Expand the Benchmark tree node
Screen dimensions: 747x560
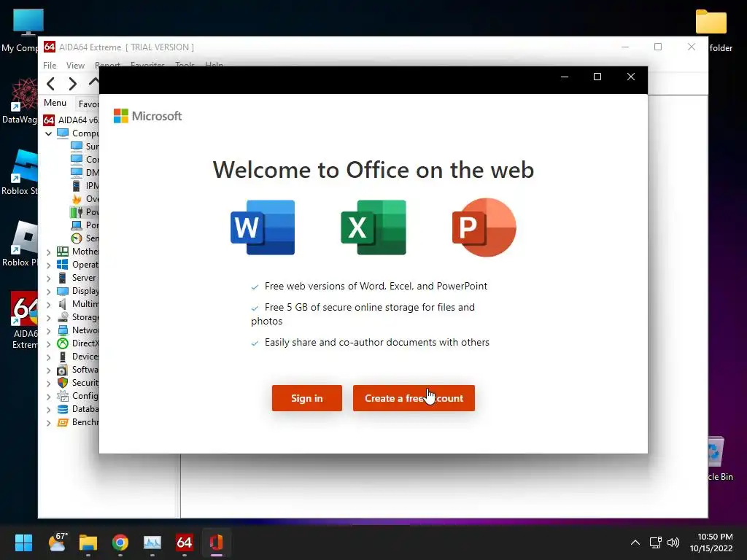click(x=49, y=422)
